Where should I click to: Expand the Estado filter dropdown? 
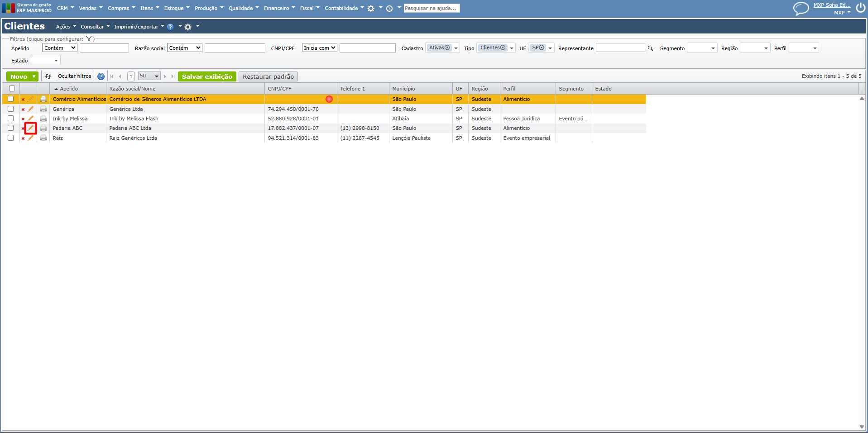coord(56,61)
